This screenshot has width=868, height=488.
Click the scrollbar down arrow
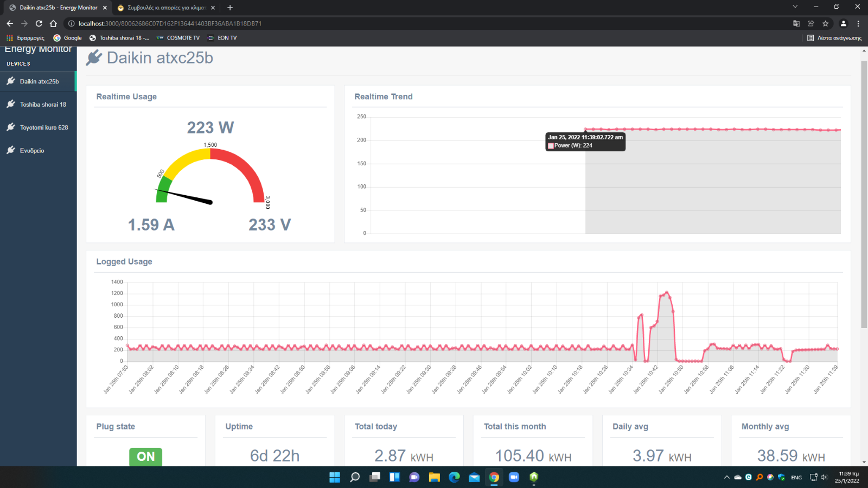coord(864,463)
